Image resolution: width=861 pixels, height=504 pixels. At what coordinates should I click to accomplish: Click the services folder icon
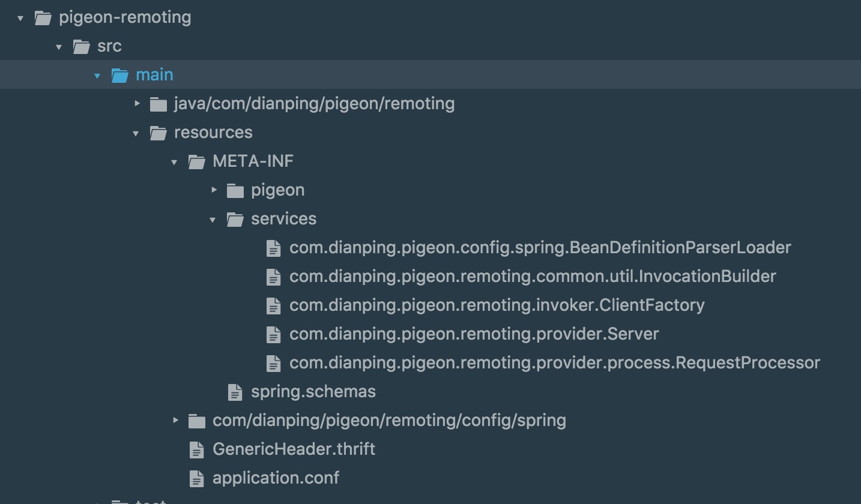pos(235,219)
